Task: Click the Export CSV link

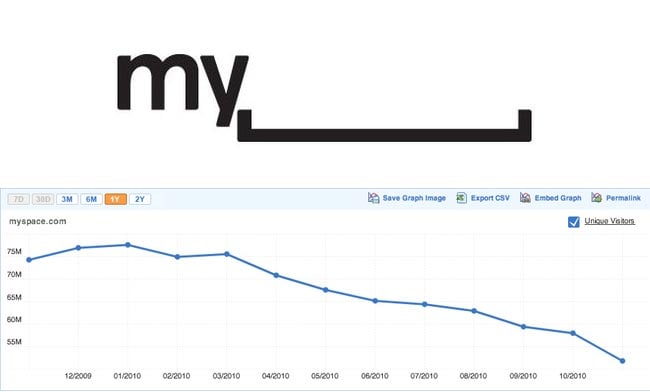Action: (x=490, y=198)
